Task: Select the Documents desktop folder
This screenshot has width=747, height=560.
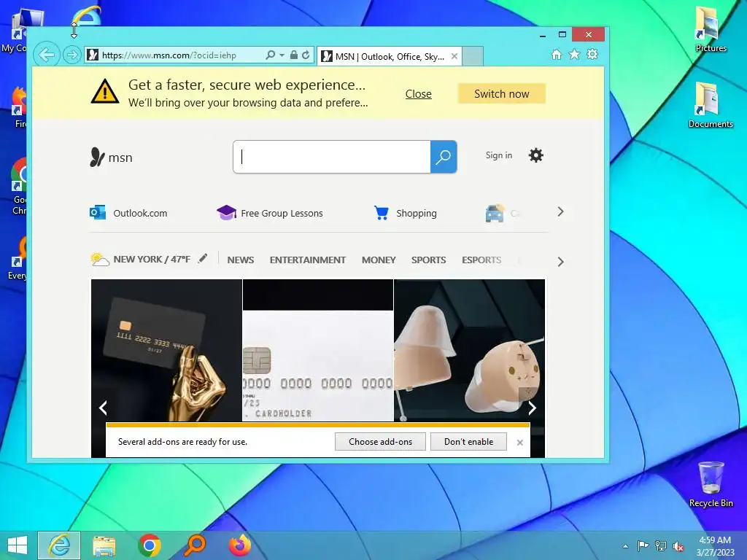Action: 711,105
